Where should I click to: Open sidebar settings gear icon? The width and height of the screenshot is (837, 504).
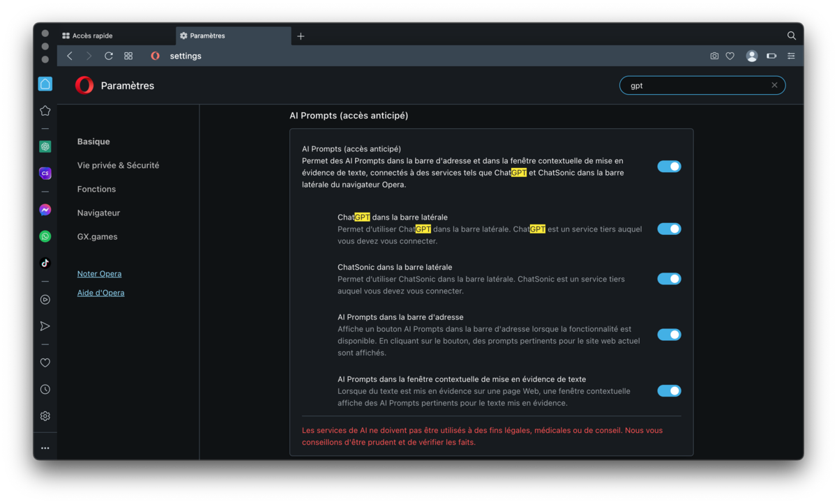[x=45, y=416]
